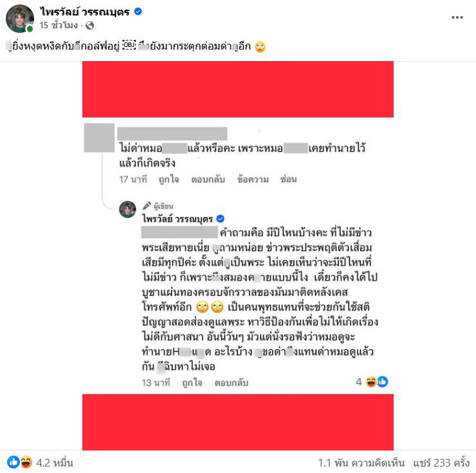Open the post author's profile picture

20,19
